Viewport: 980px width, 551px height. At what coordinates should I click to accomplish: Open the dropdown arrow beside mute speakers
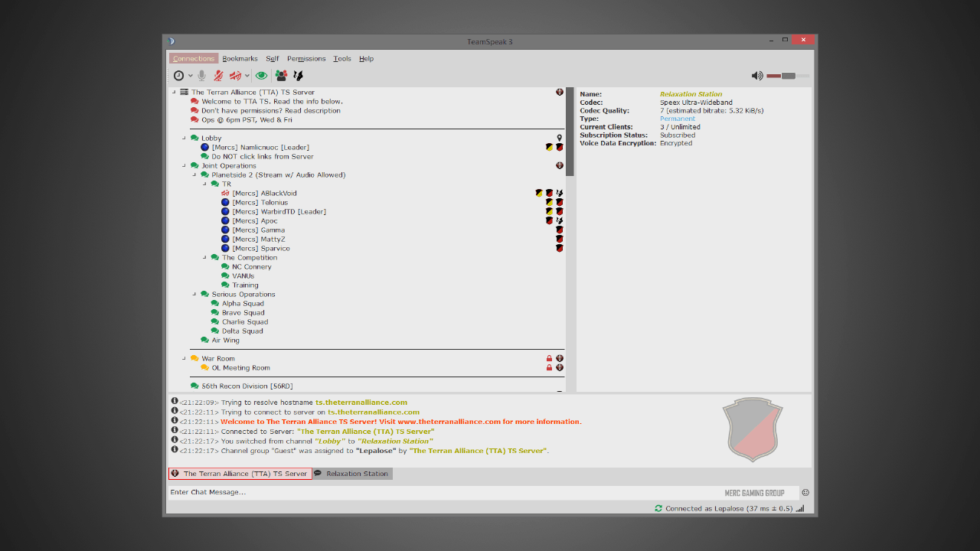[247, 76]
